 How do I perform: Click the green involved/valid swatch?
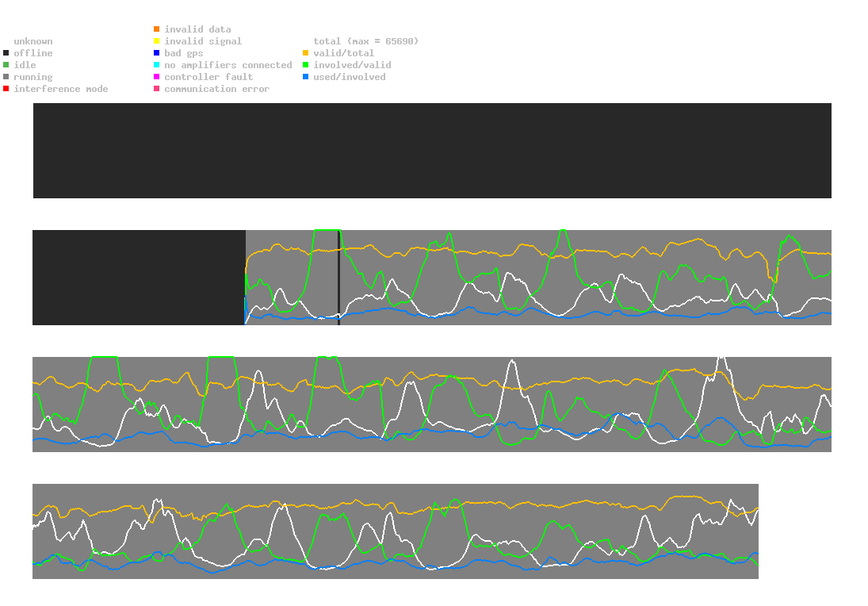click(x=305, y=65)
